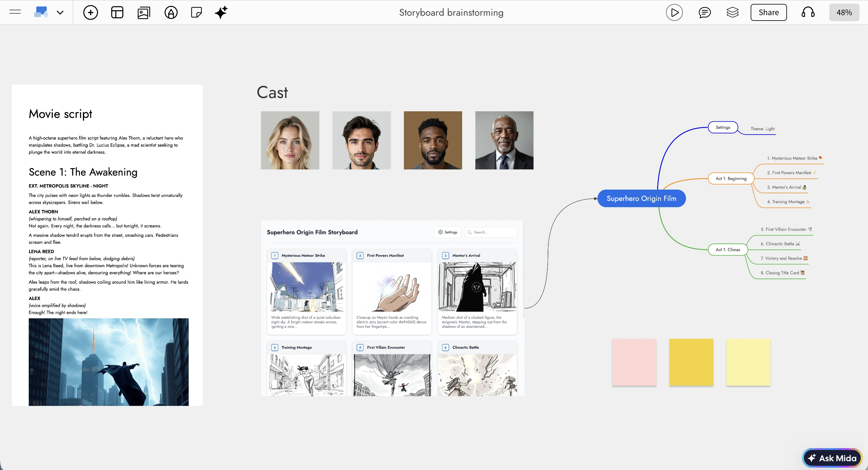Click the insert image icon

pyautogui.click(x=144, y=12)
